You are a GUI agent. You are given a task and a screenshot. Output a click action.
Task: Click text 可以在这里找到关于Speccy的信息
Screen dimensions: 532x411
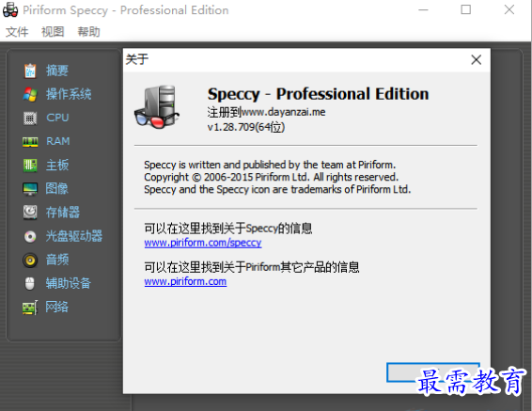(228, 229)
